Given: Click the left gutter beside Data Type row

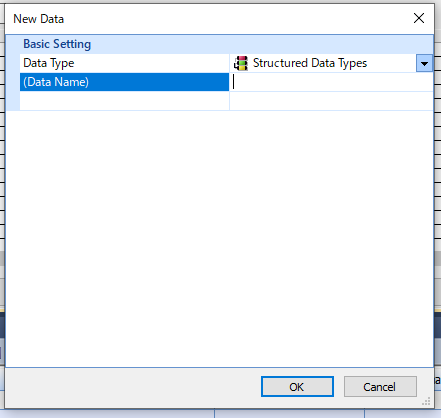Looking at the screenshot, I should 13,63.
